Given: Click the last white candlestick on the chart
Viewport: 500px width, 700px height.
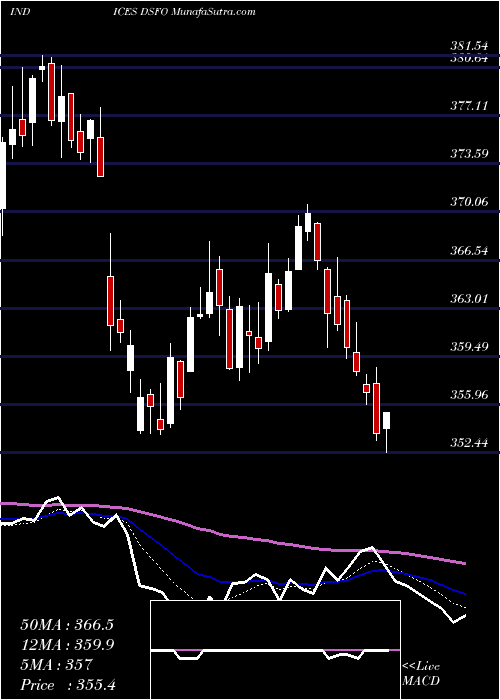Looking at the screenshot, I should tap(387, 421).
